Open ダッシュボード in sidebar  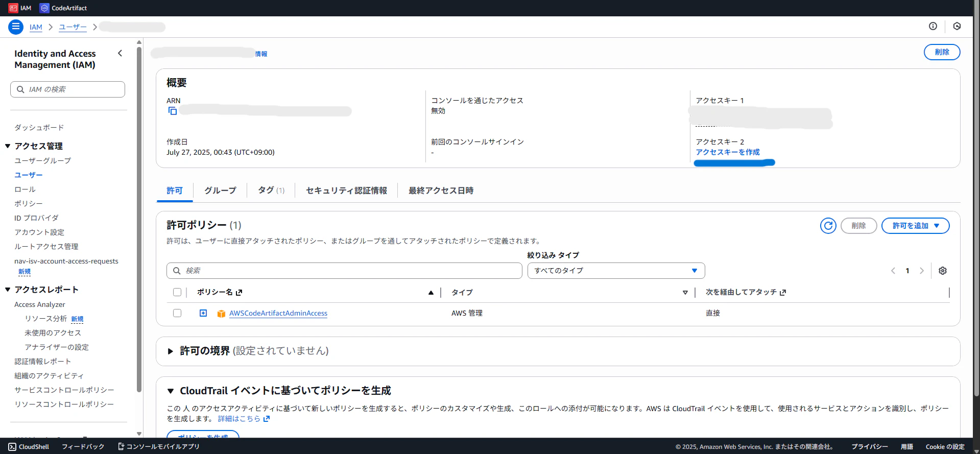click(x=39, y=128)
